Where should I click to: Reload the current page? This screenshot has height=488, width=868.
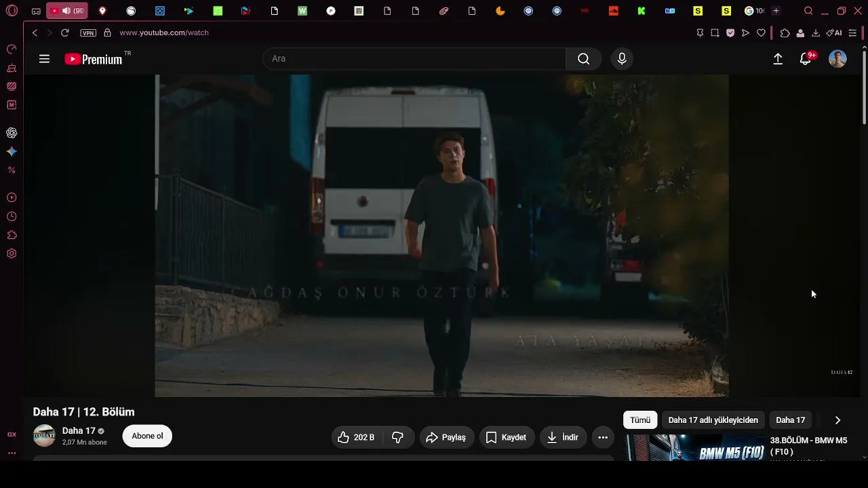pos(65,33)
